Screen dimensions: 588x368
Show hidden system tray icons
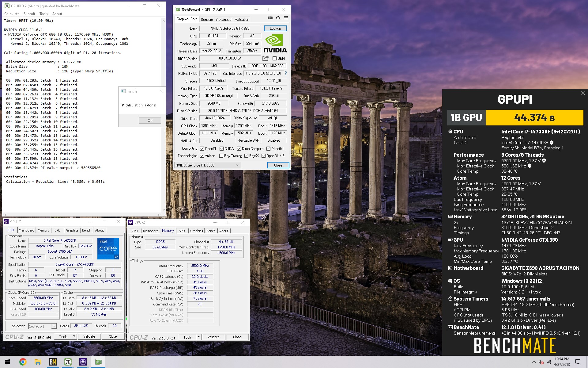[533, 362]
